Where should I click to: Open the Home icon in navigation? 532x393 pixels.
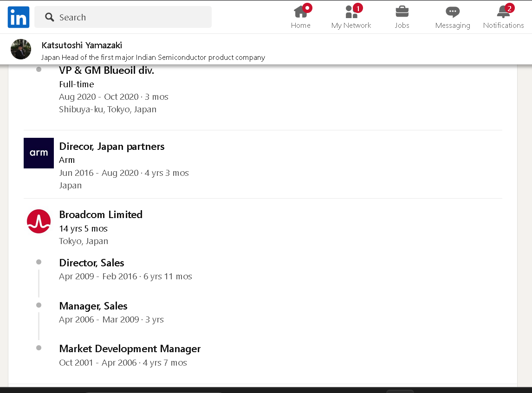tap(301, 12)
